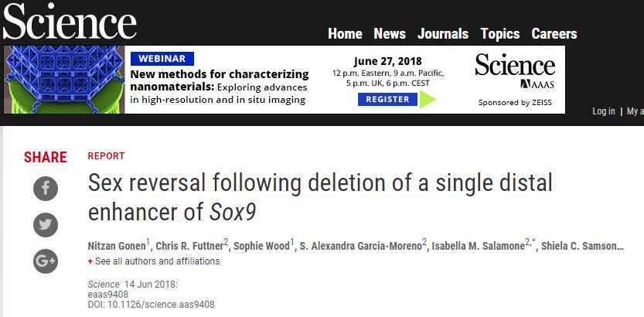Open the Home menu item
Image resolution: width=644 pixels, height=317 pixels.
pyautogui.click(x=345, y=33)
